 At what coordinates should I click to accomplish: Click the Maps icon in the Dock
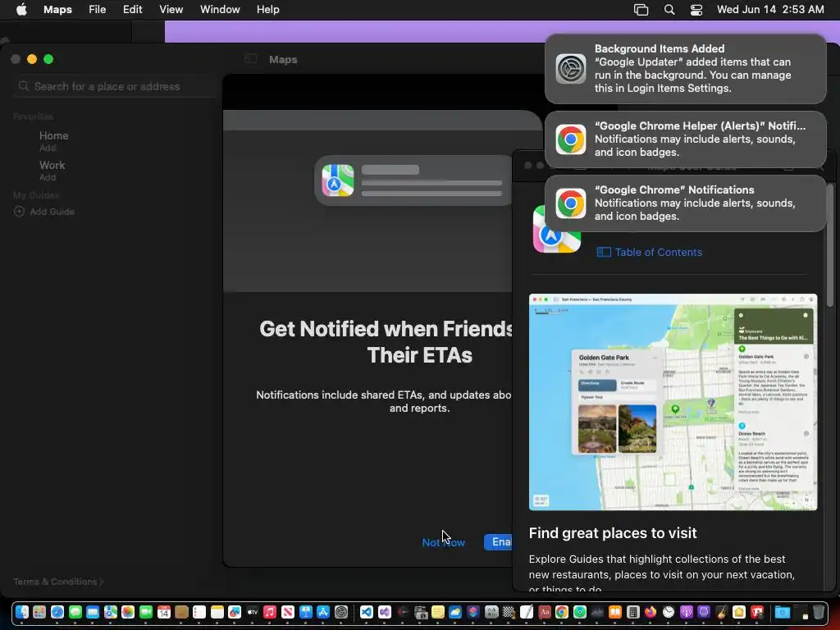111,612
